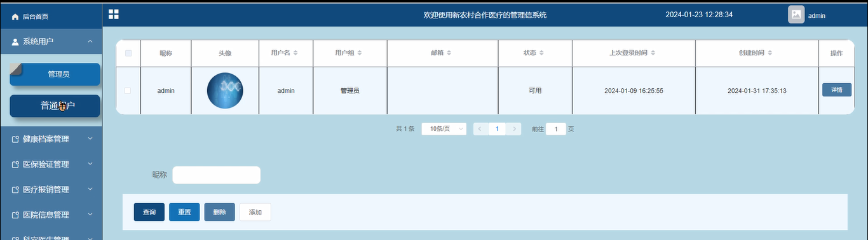Click the 查询 search button
Screen dimensions: 868x240
point(149,212)
